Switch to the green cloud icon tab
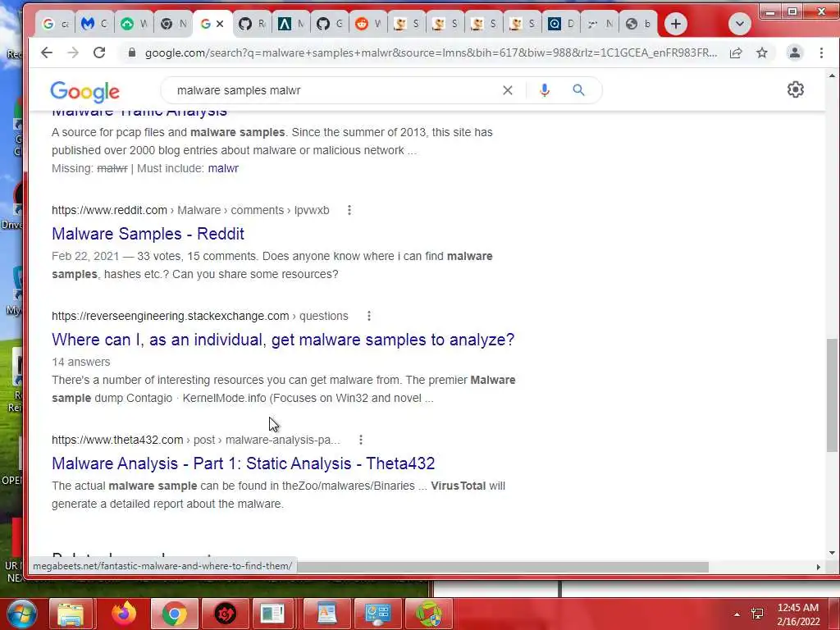The height and width of the screenshot is (630, 840). pos(134,24)
